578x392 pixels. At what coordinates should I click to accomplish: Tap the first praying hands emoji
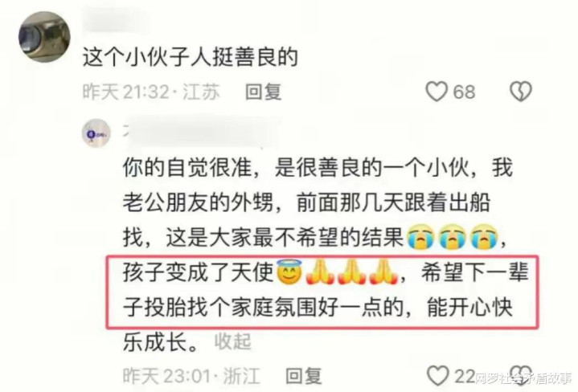coord(320,272)
